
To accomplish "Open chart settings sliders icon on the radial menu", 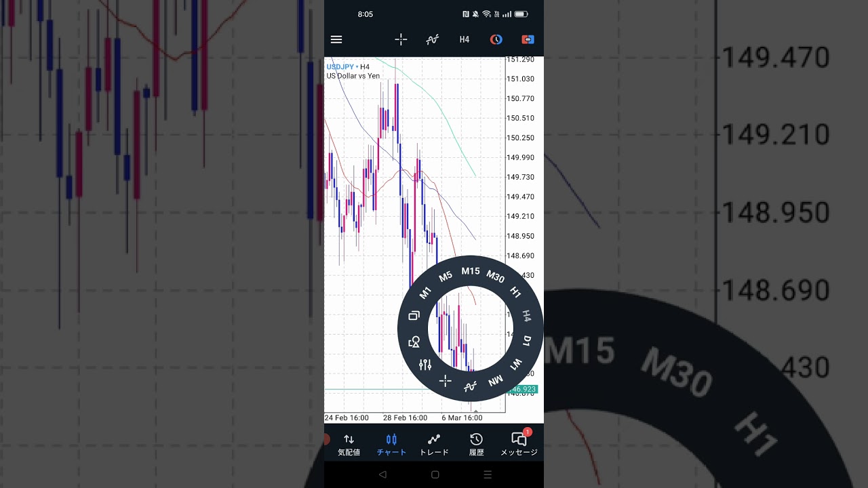I will click(x=425, y=365).
